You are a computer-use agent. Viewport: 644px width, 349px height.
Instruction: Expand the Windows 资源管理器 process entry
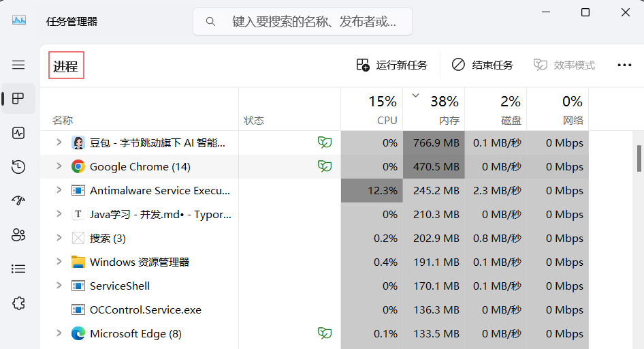coord(59,262)
